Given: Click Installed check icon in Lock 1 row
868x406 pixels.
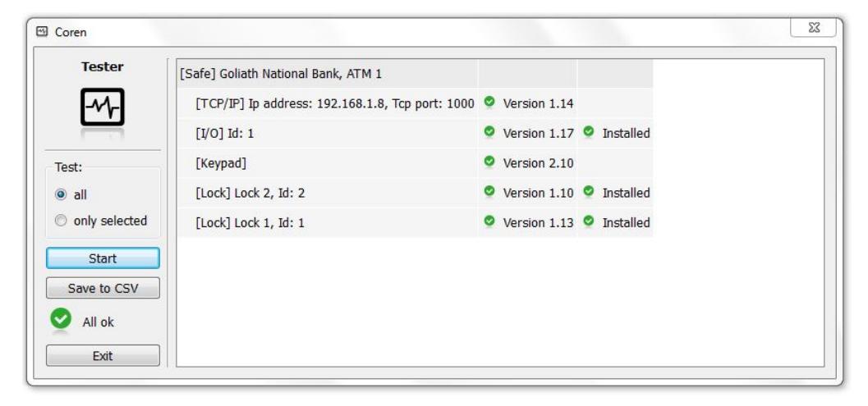Looking at the screenshot, I should pos(589,221).
